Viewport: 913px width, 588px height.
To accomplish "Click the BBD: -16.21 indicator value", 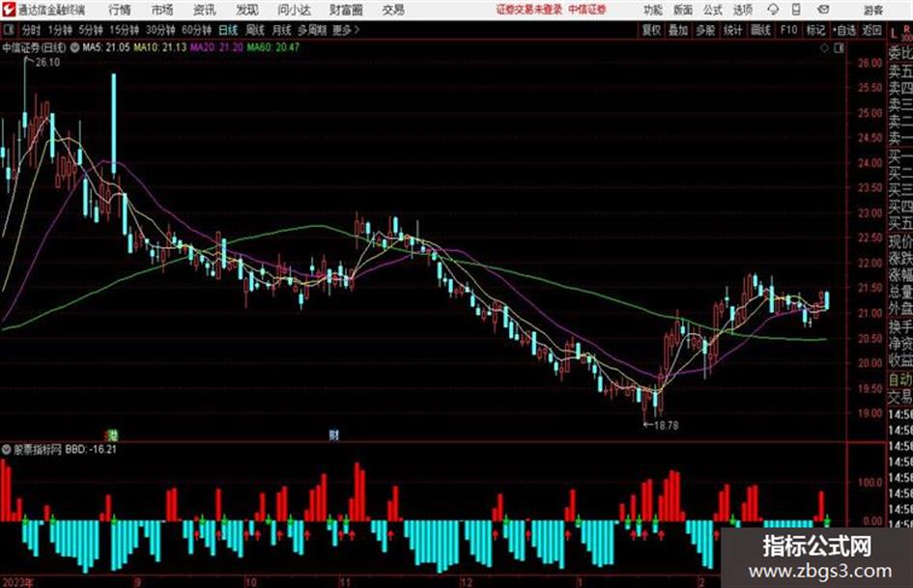I will [91, 449].
